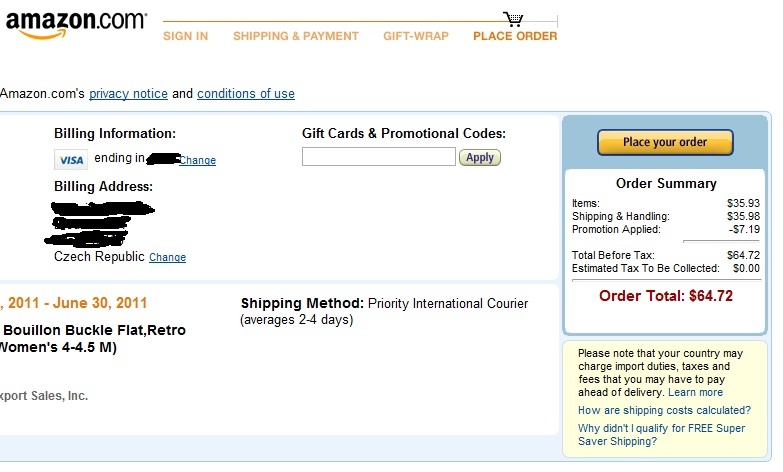Go to the SIGN IN step
Image resolution: width=783 pixels, height=472 pixels.
185,36
